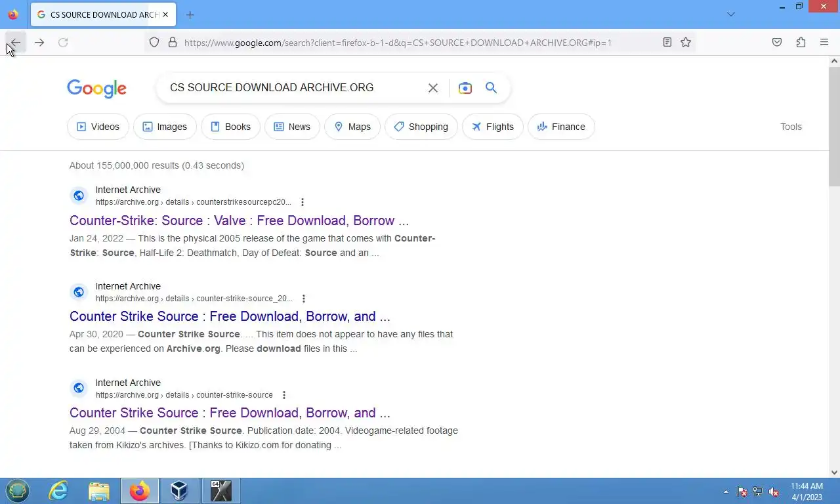Image resolution: width=840 pixels, height=504 pixels.
Task: Click the scrollbar down arrow
Action: (x=834, y=472)
